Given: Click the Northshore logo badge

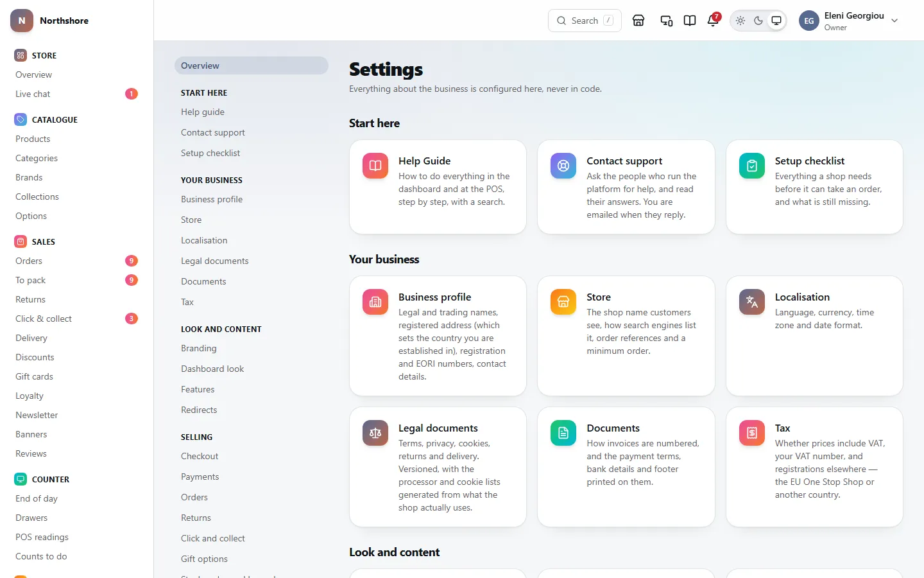Looking at the screenshot, I should pos(22,21).
